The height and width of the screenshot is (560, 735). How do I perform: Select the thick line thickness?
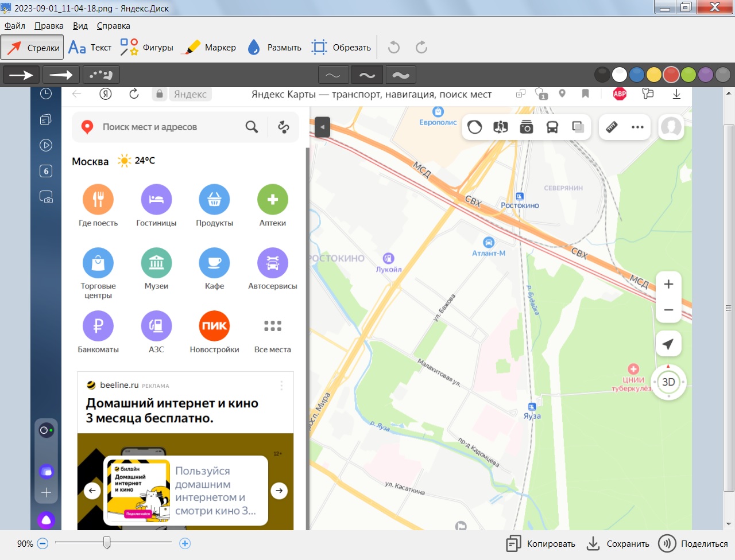pos(401,75)
